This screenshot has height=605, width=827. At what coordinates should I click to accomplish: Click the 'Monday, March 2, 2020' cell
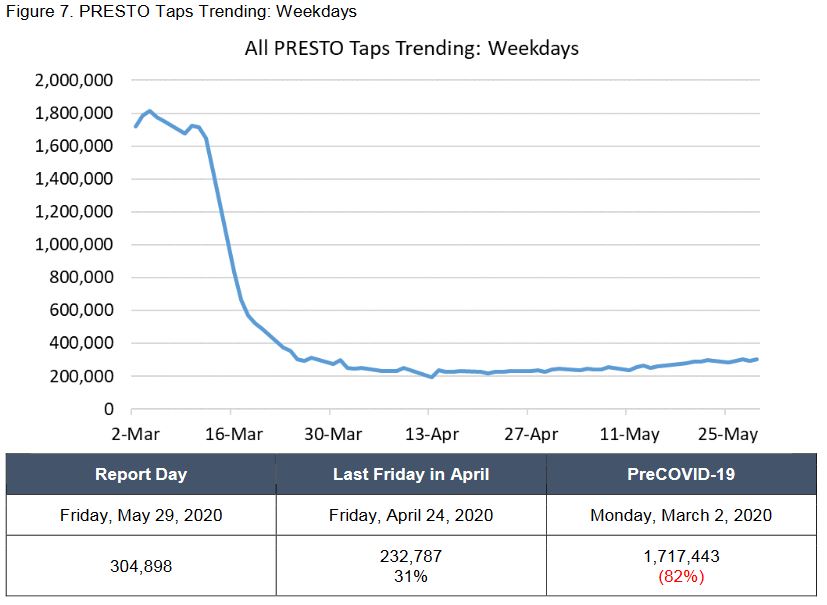tap(681, 515)
